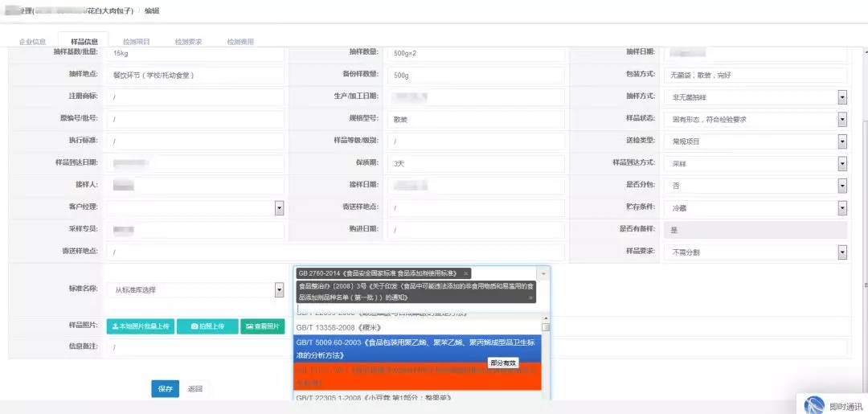The height and width of the screenshot is (414, 868).
Task: Click the 保质期 input field showing 3天
Action: click(474, 164)
